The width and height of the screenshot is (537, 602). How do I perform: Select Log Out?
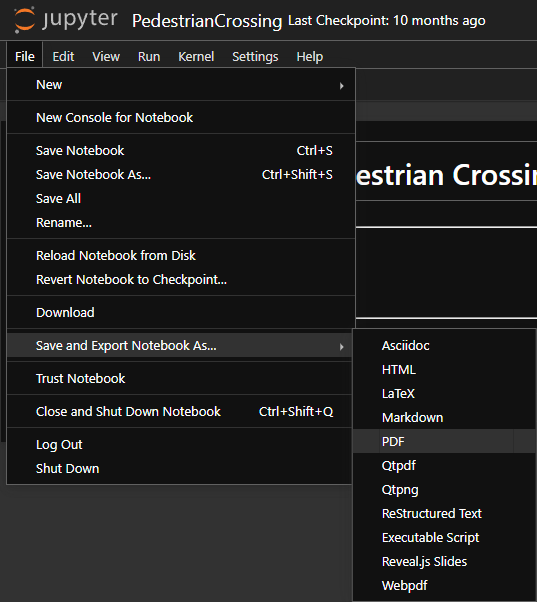179,445
